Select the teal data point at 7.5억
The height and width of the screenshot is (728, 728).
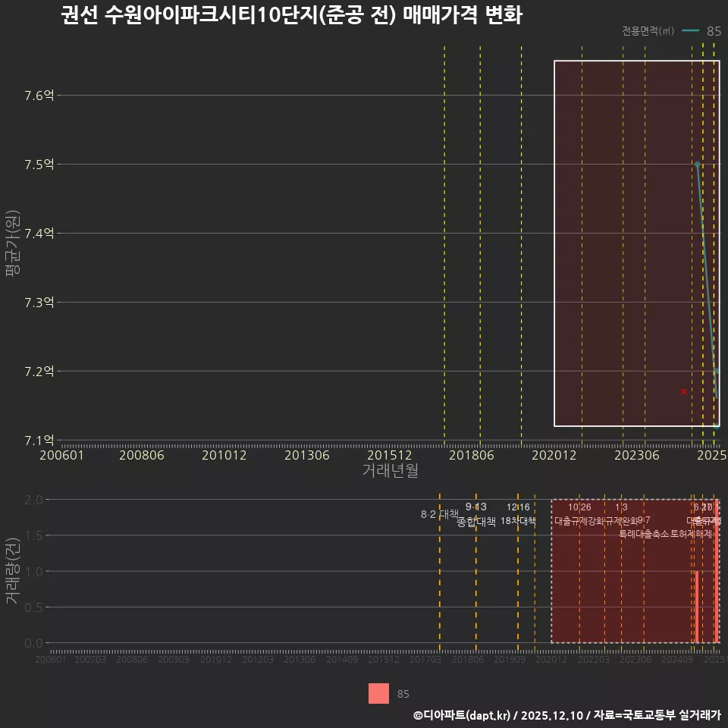[697, 164]
